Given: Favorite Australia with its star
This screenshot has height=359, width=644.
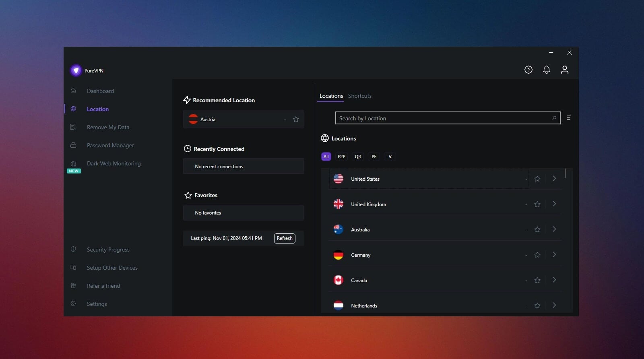Looking at the screenshot, I should pos(537,229).
